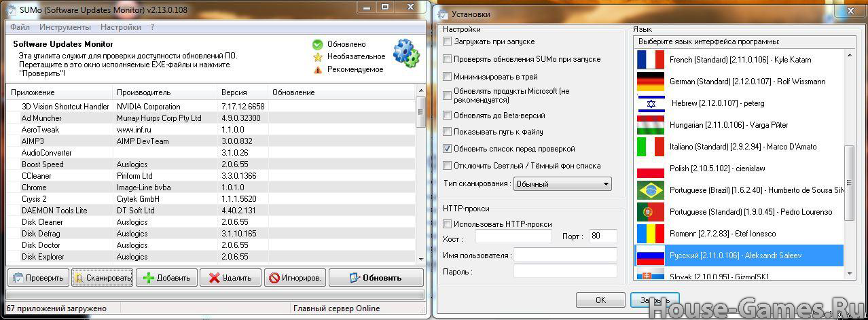This screenshot has width=868, height=320.
Task: Click the application list vertical scrollbar
Action: (x=420, y=175)
